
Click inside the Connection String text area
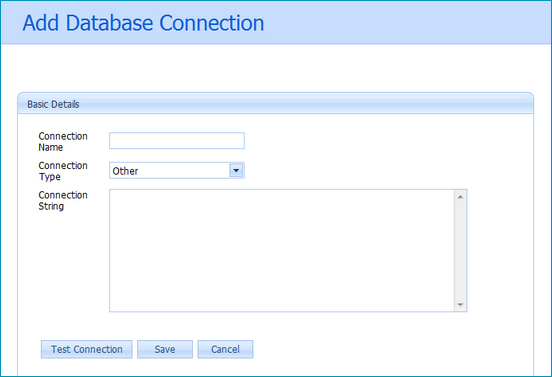pyautogui.click(x=282, y=251)
